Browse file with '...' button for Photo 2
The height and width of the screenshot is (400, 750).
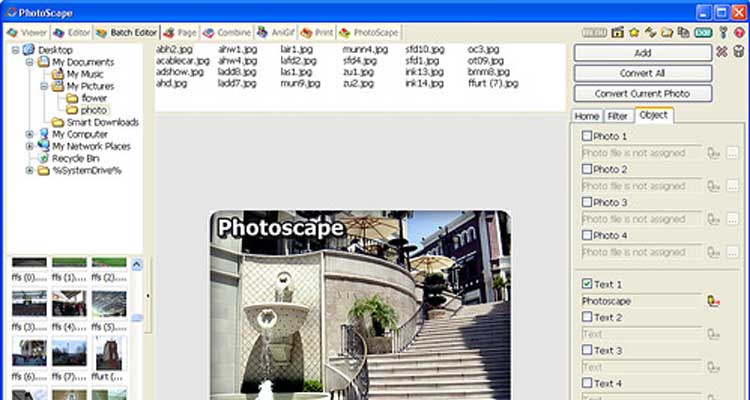pos(732,186)
